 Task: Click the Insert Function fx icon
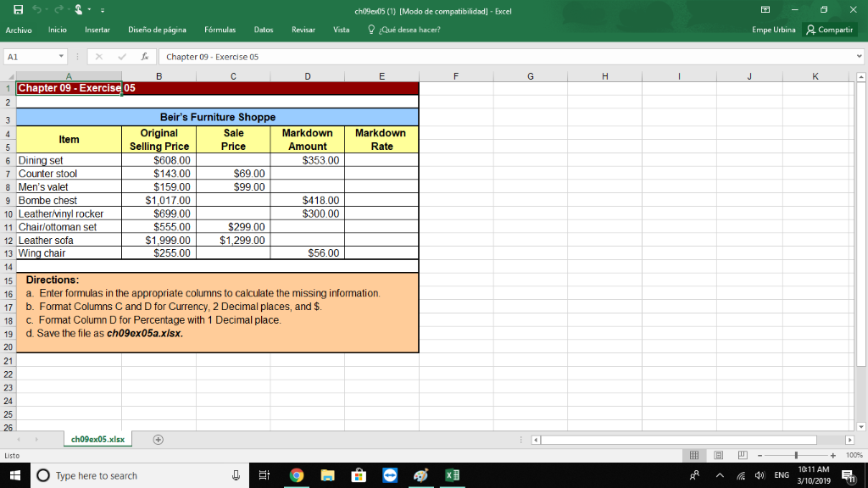[144, 57]
